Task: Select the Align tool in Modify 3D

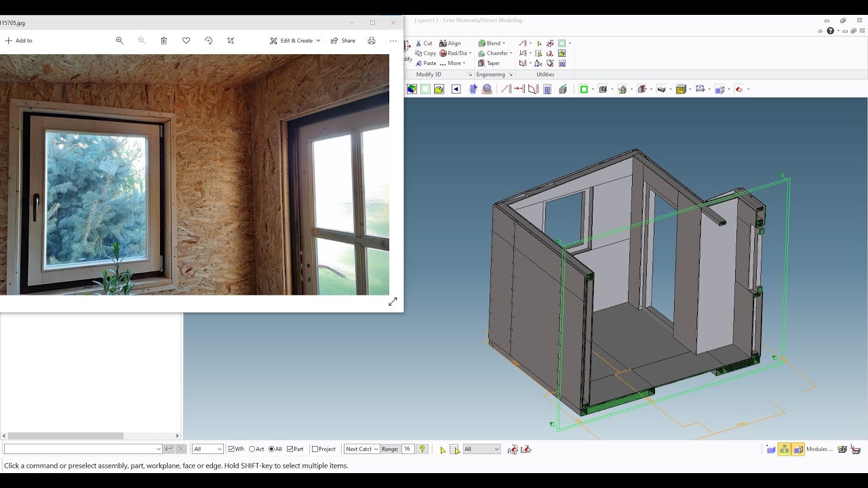Action: click(x=450, y=43)
